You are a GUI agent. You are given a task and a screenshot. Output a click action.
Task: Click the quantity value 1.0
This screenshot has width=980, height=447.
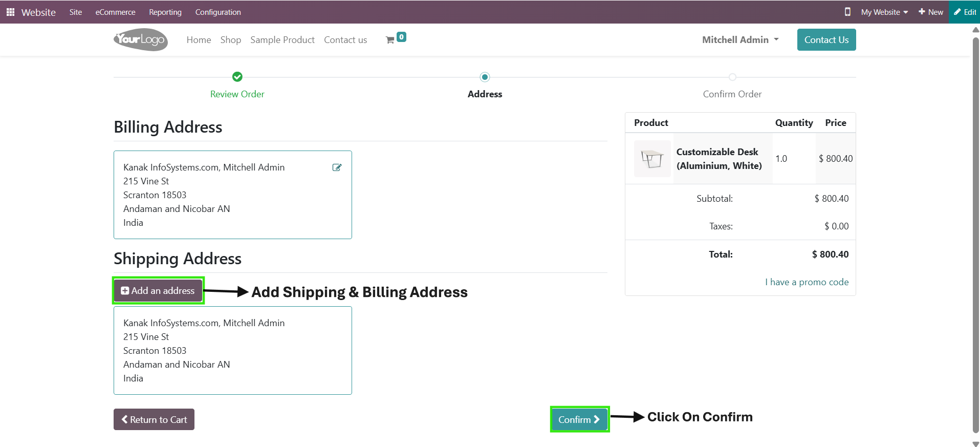[x=781, y=159]
